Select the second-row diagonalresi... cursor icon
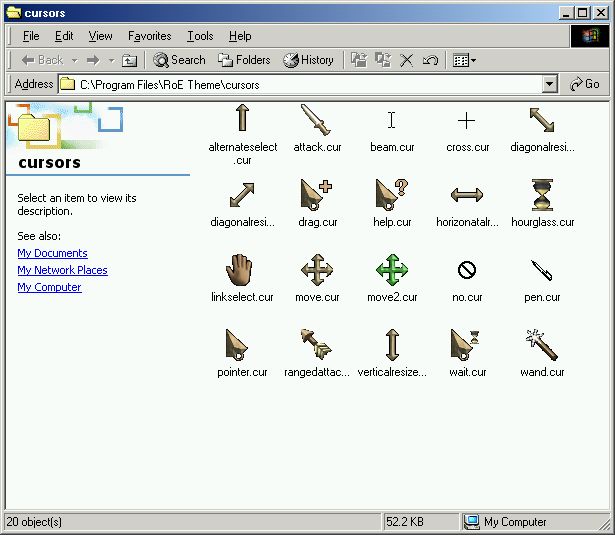Image resolution: width=615 pixels, height=535 pixels. click(x=242, y=195)
